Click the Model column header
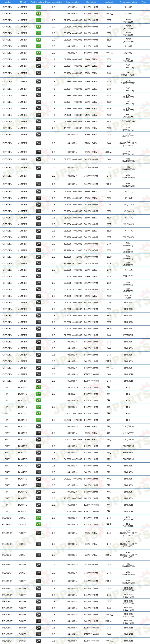 pyautogui.click(x=23, y=2)
